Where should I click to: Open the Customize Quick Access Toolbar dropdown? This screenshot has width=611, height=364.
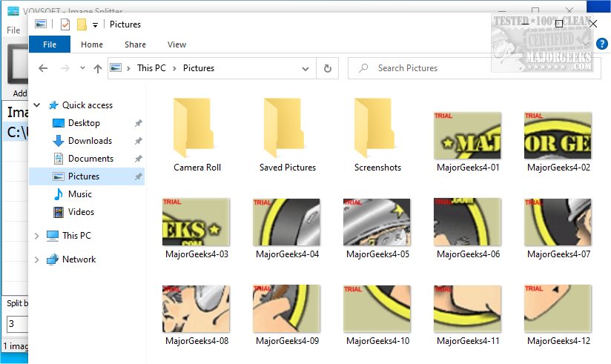pyautogui.click(x=95, y=25)
